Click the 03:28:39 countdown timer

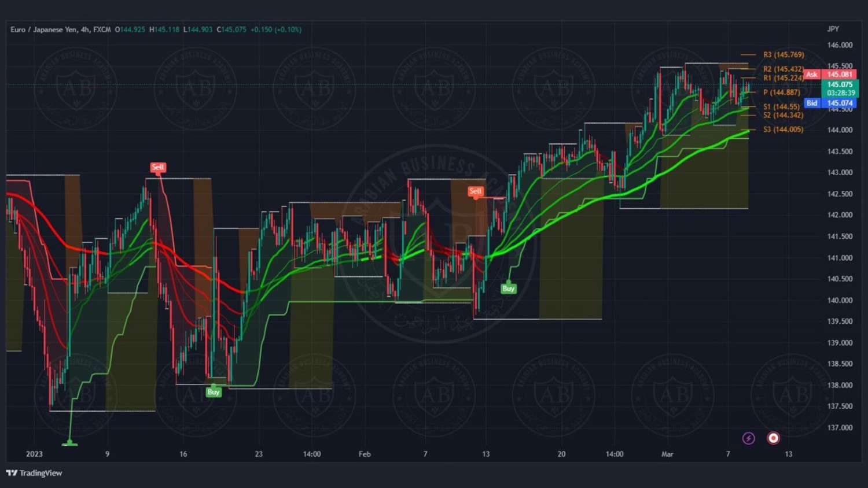[841, 93]
